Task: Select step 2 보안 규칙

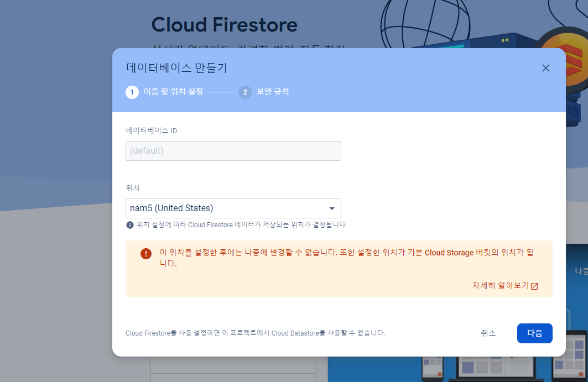Action: [264, 92]
